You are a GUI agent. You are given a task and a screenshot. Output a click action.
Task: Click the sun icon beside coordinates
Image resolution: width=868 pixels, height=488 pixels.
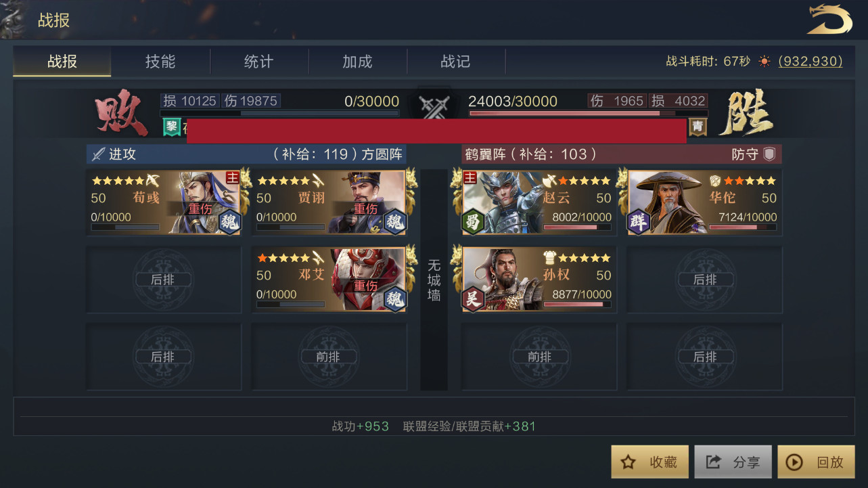click(764, 62)
